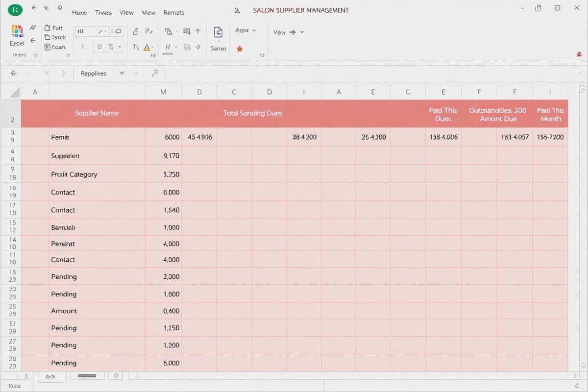
Task: Click the right arrow beside Vew
Action: [293, 32]
